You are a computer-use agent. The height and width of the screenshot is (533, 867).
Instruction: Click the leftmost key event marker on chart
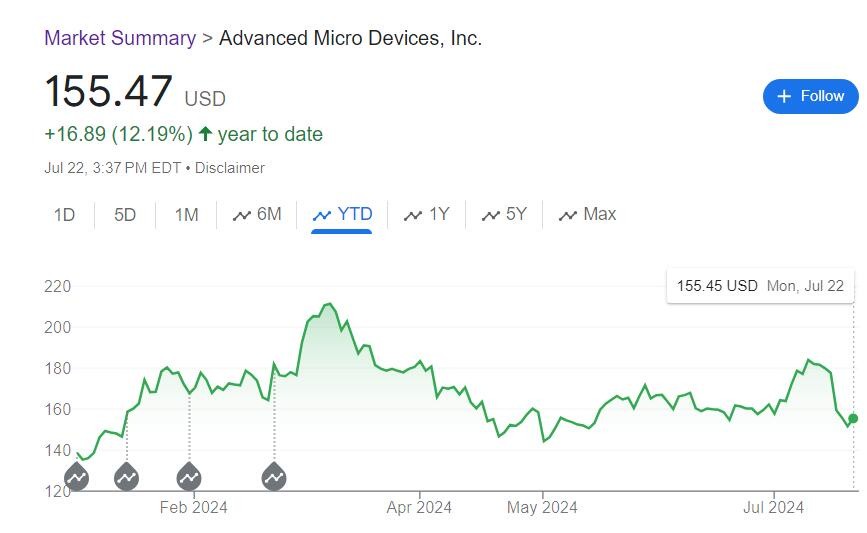click(76, 478)
